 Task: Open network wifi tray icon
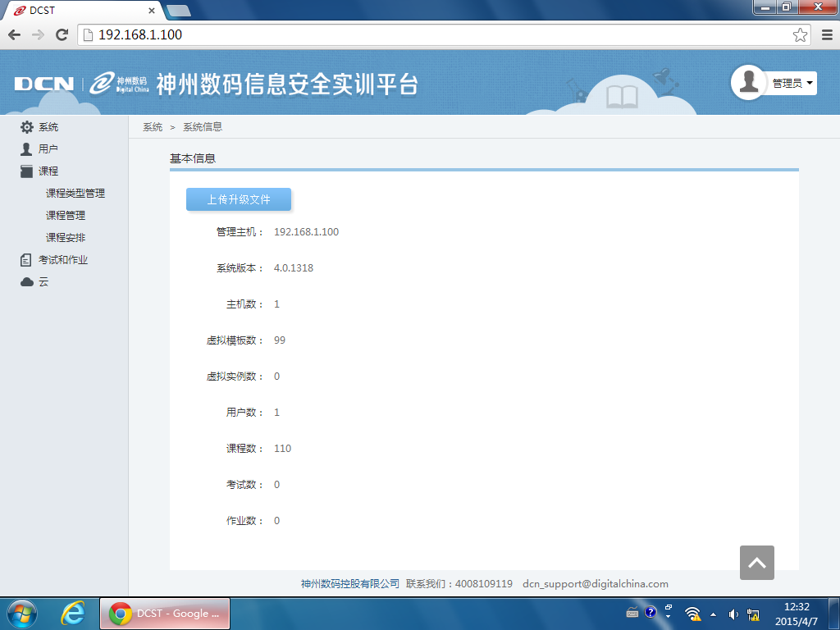(692, 614)
